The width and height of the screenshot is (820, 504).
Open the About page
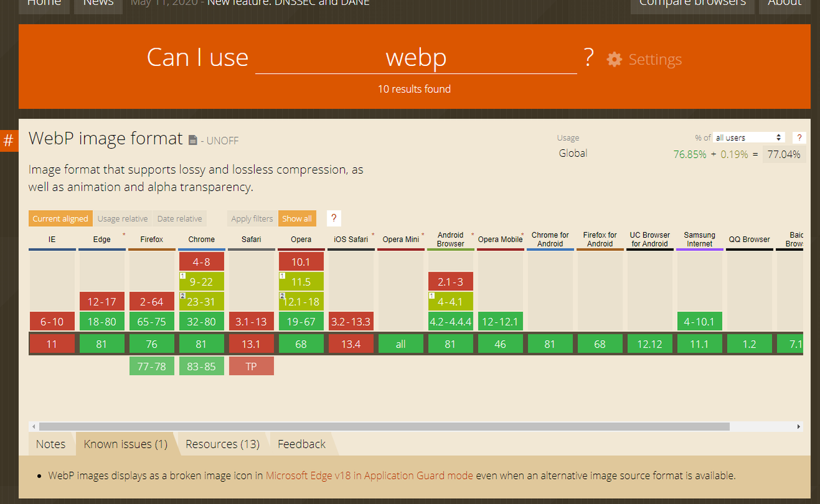coord(784,5)
